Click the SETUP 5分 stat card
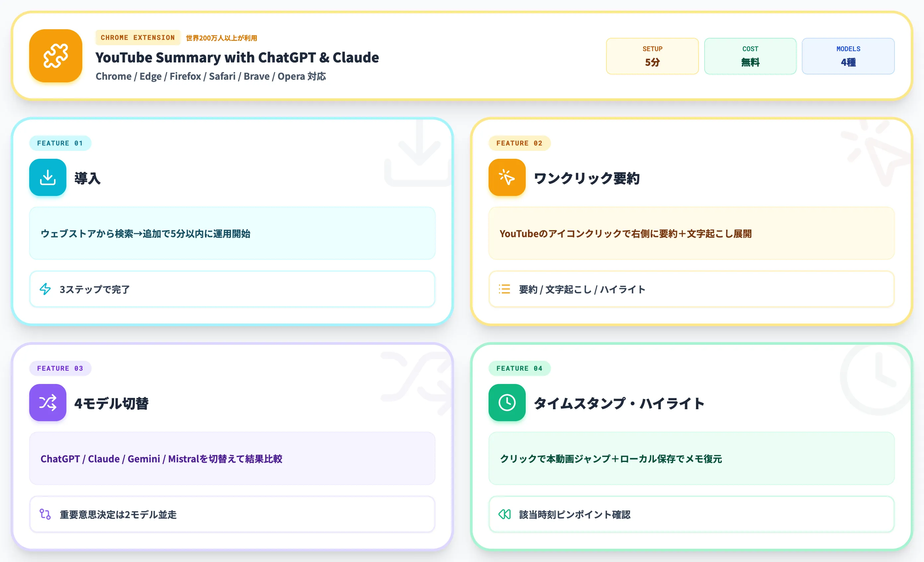This screenshot has width=924, height=562. (652, 56)
